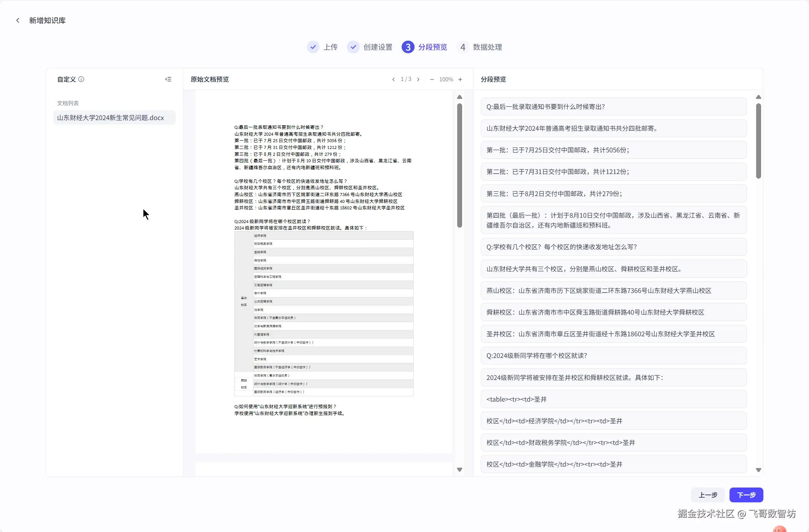Select segment 第一批:已于7月25日交付中国邮政
Image resolution: width=809 pixels, height=532 pixels.
tap(614, 150)
